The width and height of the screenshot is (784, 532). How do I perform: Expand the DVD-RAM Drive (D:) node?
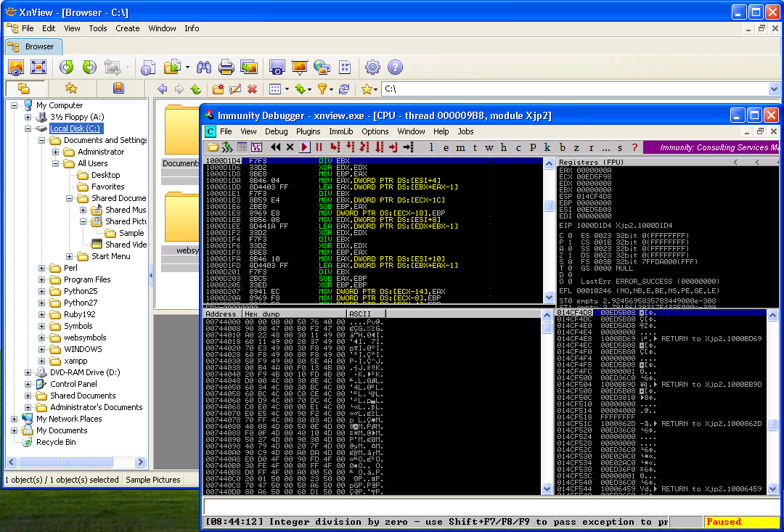click(x=28, y=373)
